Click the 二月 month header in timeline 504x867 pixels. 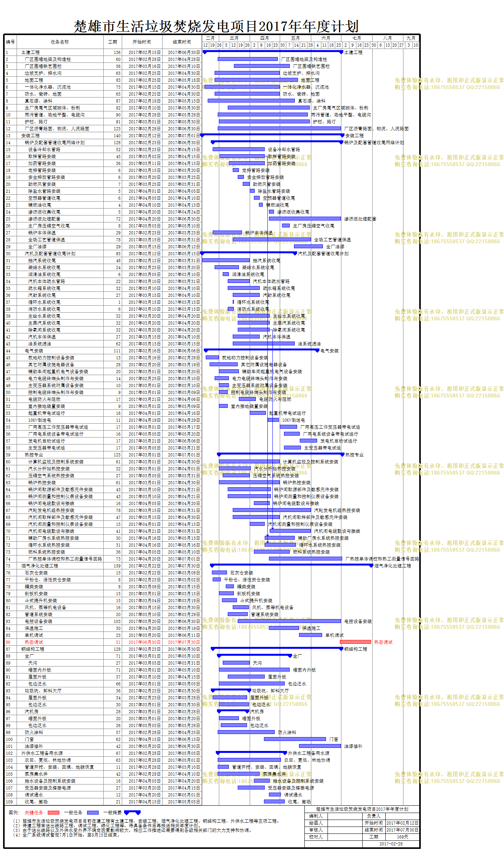coord(210,38)
